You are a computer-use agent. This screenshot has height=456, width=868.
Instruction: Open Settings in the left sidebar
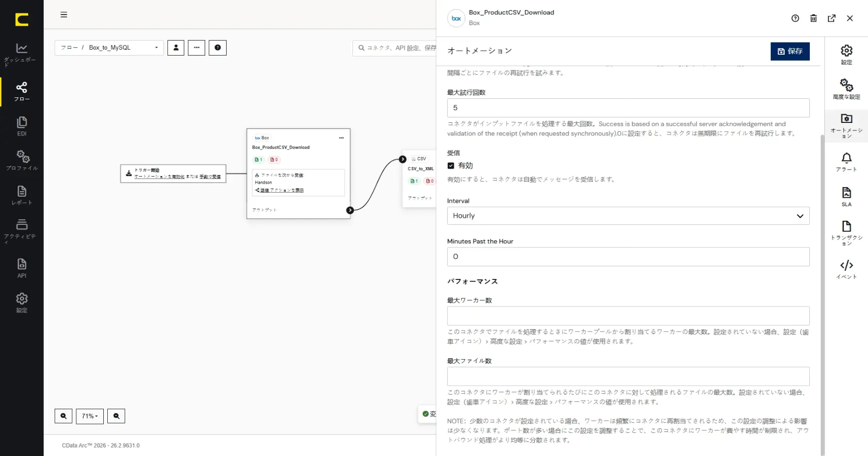(22, 303)
